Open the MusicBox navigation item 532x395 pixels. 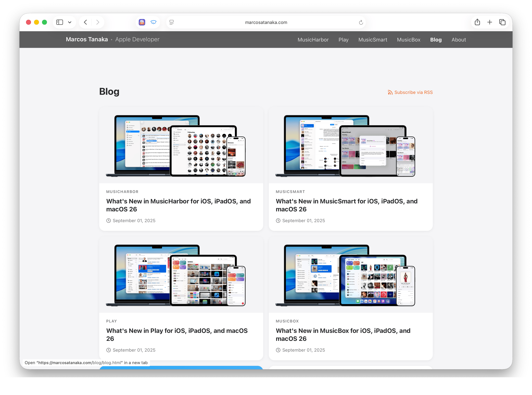tap(408, 40)
